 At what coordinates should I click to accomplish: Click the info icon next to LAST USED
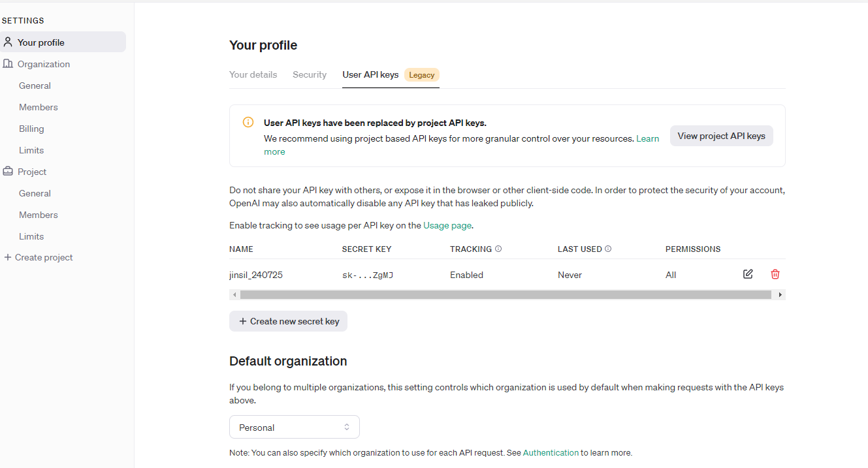pos(608,249)
